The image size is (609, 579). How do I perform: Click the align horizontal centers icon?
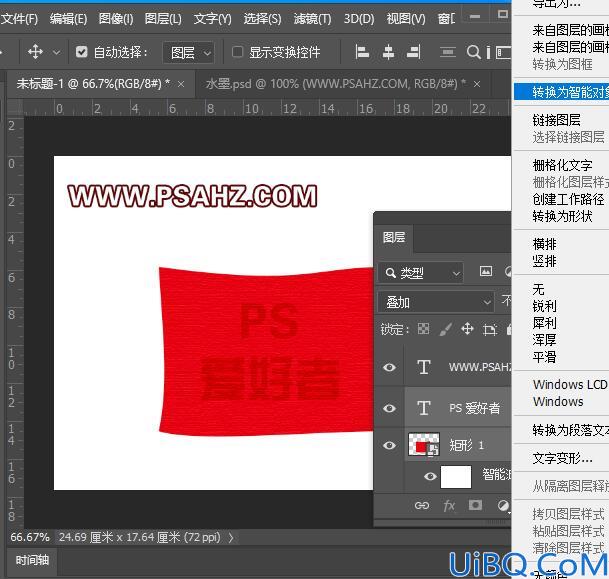click(x=388, y=52)
